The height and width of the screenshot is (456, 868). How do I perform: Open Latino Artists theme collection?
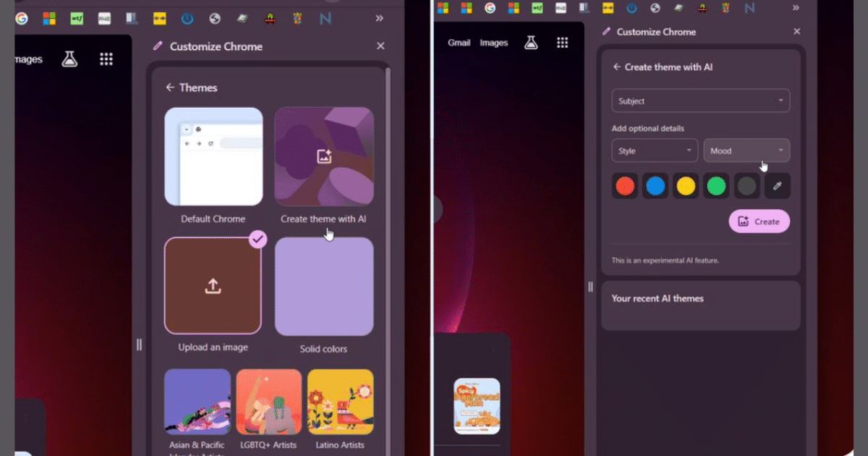click(340, 402)
